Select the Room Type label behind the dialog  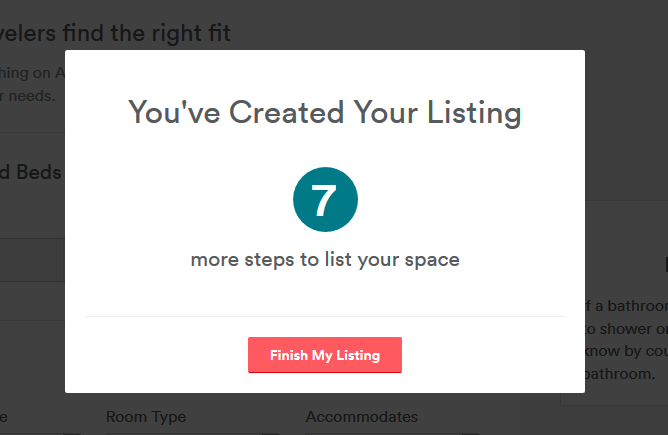(146, 417)
